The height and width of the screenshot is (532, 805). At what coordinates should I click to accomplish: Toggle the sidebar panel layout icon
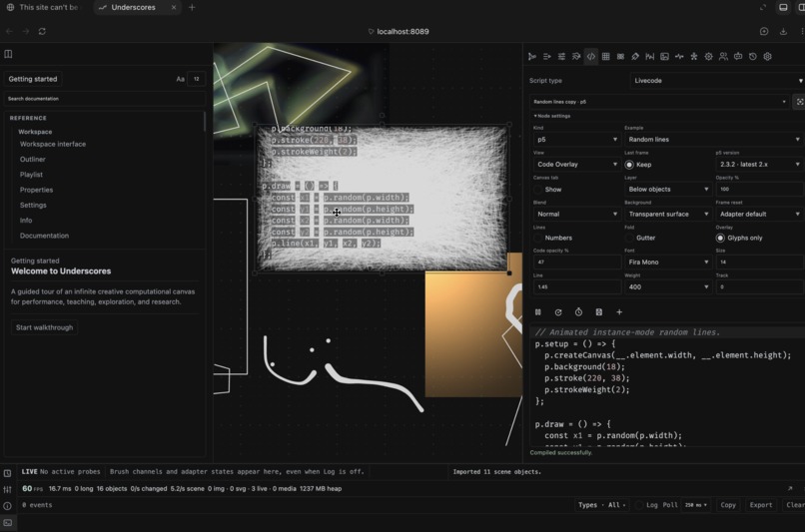[x=8, y=54]
